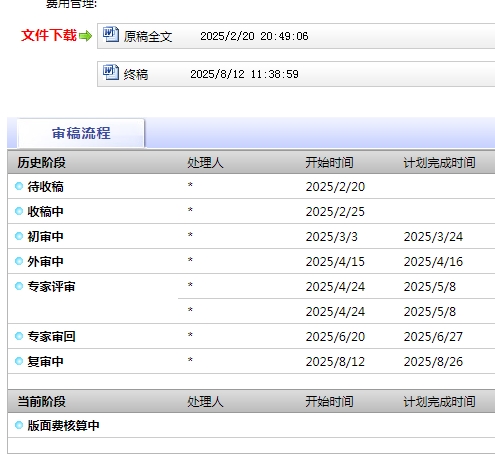Click the blue bullet beside 专家审回
The width and height of the screenshot is (495, 455).
[x=19, y=336]
